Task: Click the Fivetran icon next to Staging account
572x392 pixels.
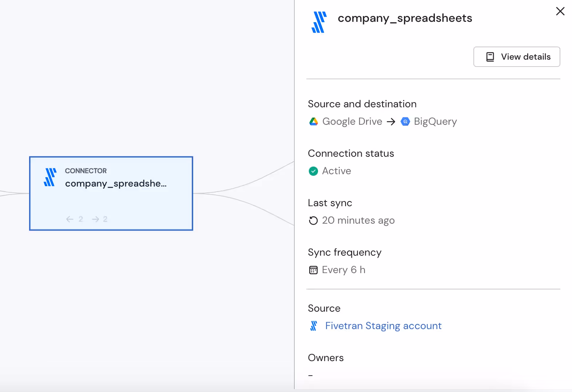Action: pos(314,326)
